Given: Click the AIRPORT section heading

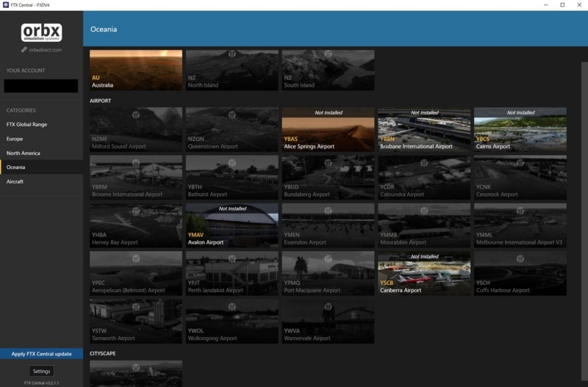Looking at the screenshot, I should click(100, 101).
